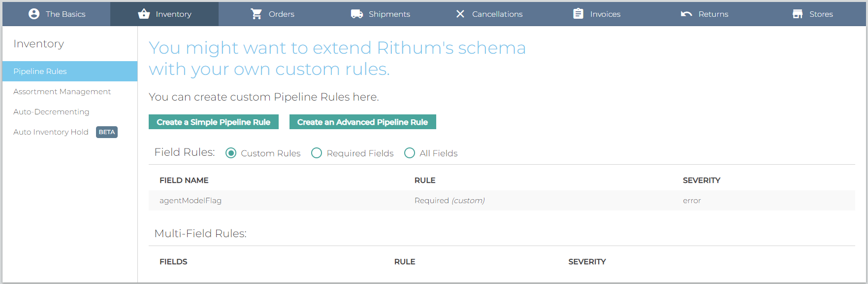Click the Multi-Field Rules heading

200,233
